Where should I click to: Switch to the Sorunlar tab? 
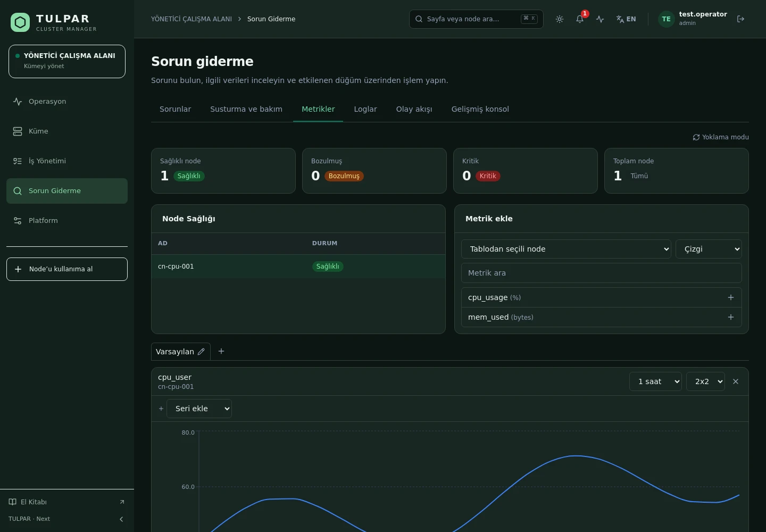[175, 109]
